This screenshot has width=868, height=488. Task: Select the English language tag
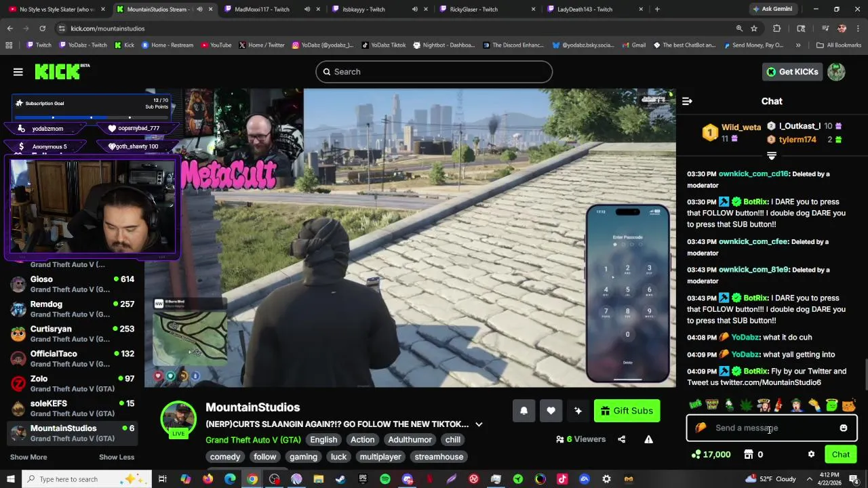[323, 440]
